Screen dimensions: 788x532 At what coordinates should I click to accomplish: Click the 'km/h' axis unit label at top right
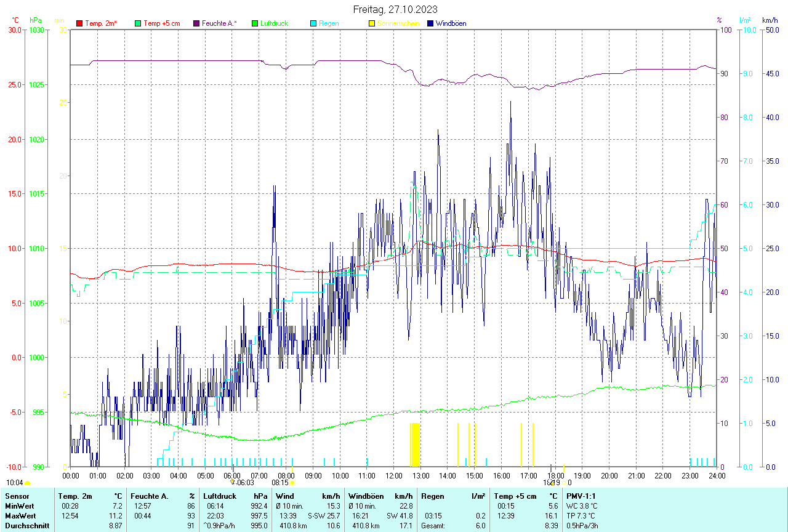[x=770, y=20]
